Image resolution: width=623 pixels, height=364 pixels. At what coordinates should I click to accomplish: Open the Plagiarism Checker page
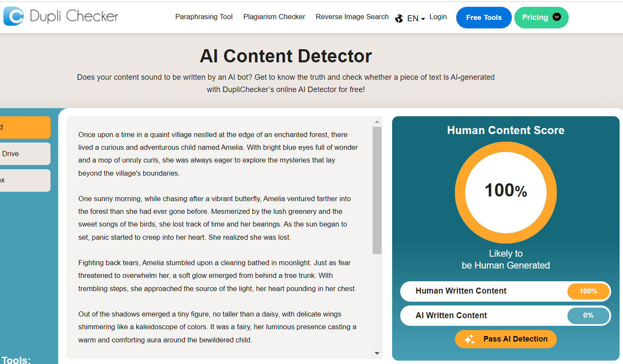[x=274, y=17]
